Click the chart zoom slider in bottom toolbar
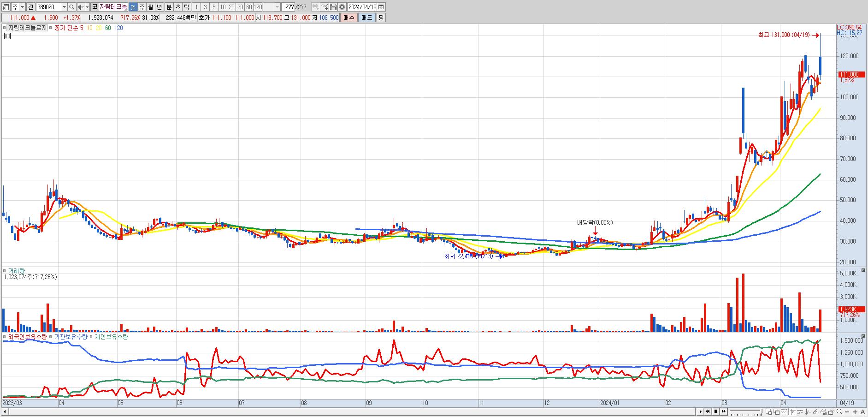The image size is (868, 417). pos(746,411)
